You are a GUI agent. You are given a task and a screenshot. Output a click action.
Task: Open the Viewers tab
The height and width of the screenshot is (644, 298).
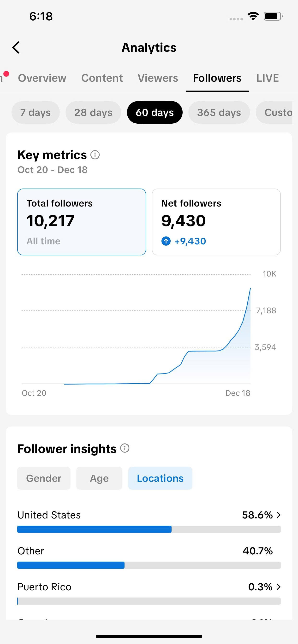click(158, 78)
